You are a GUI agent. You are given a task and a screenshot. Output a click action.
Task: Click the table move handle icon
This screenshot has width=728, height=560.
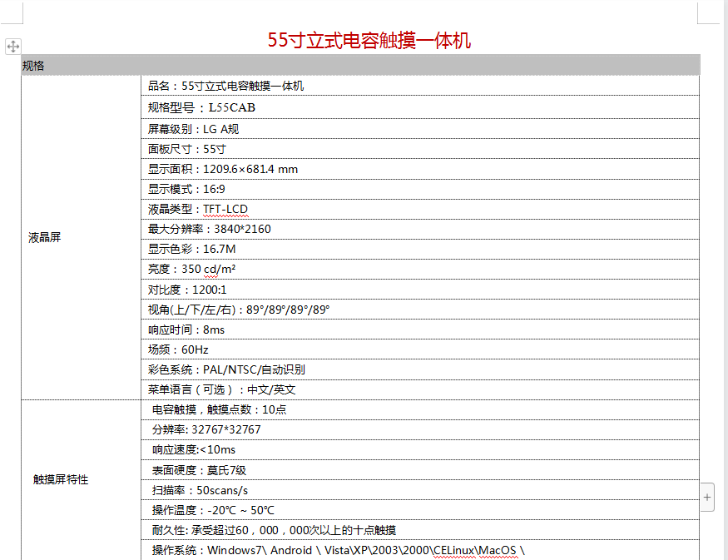coord(13,47)
